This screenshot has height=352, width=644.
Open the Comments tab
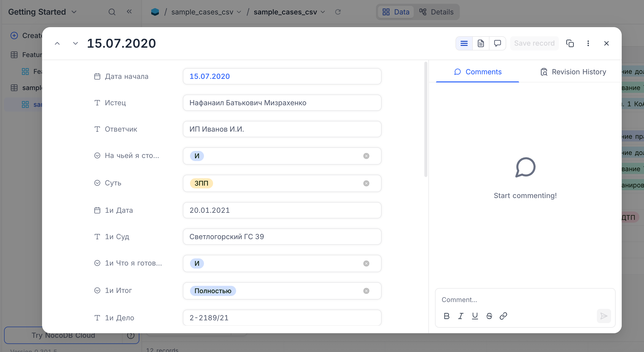pyautogui.click(x=478, y=72)
